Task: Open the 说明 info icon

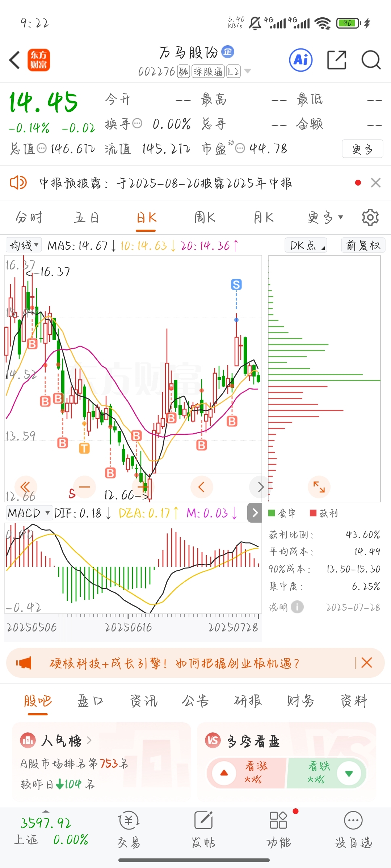Action: click(297, 607)
